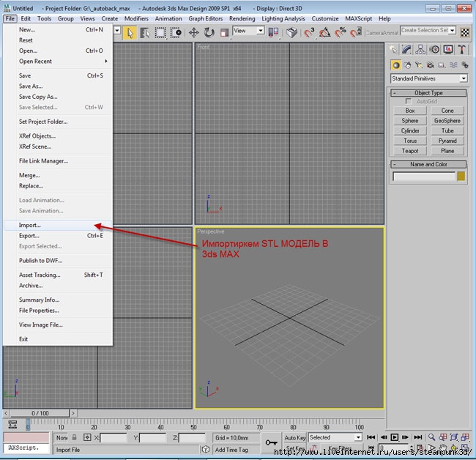
Task: Open the View reference coordinate dropdown
Action: pyautogui.click(x=248, y=31)
